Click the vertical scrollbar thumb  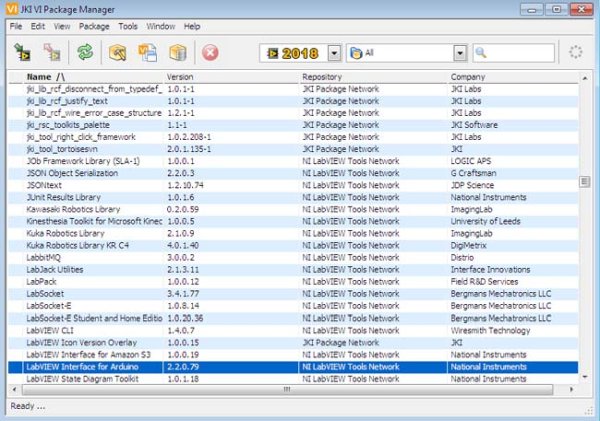pyautogui.click(x=584, y=181)
